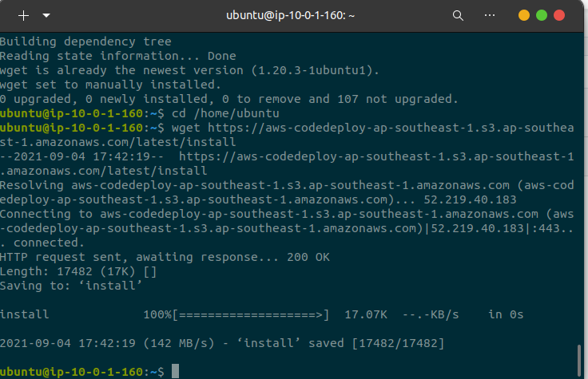Click the '200 OK' status text
The height and width of the screenshot is (379, 588).
[308, 257]
